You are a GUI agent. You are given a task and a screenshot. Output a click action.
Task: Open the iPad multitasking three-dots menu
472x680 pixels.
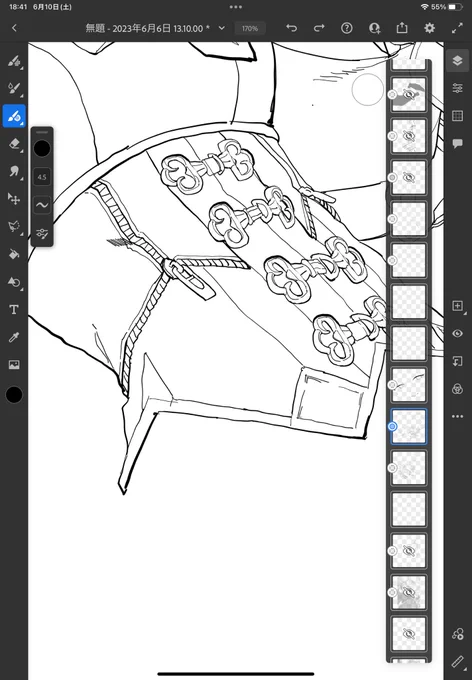pos(236,7)
